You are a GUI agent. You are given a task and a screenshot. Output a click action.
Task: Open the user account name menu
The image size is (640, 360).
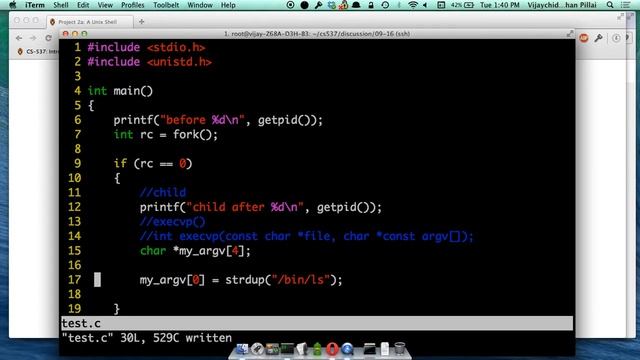(562, 5)
